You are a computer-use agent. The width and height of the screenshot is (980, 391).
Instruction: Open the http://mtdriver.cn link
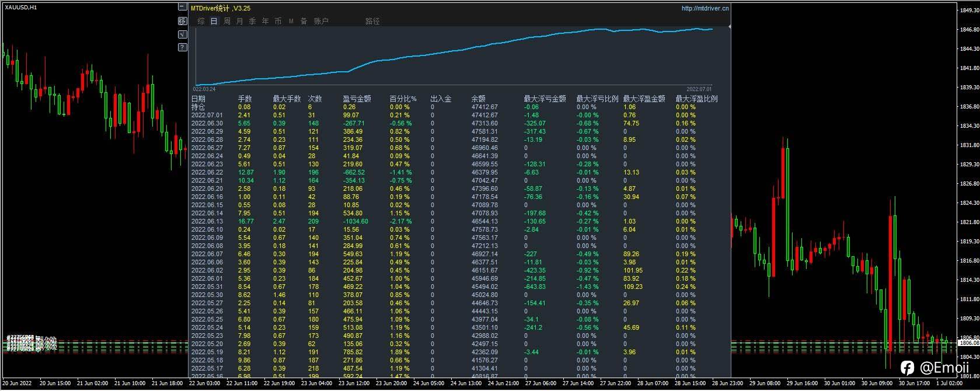tap(705, 8)
